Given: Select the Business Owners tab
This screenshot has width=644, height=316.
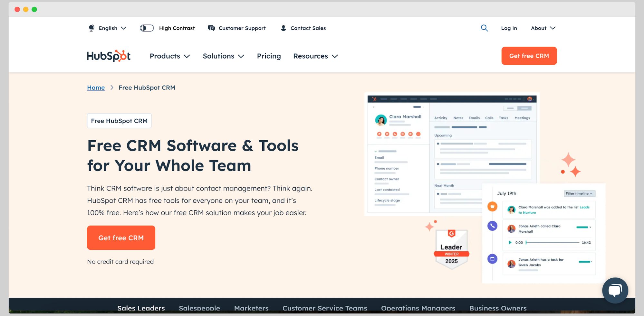Looking at the screenshot, I should tap(498, 308).
